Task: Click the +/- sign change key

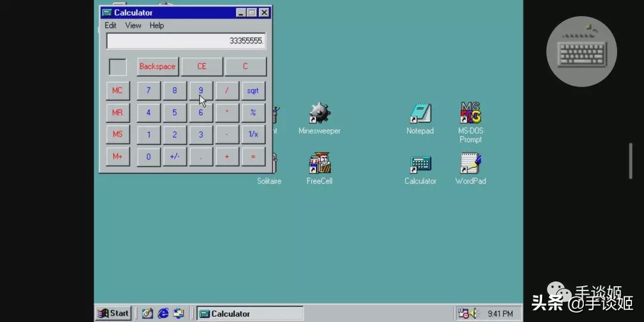Action: 175,156
